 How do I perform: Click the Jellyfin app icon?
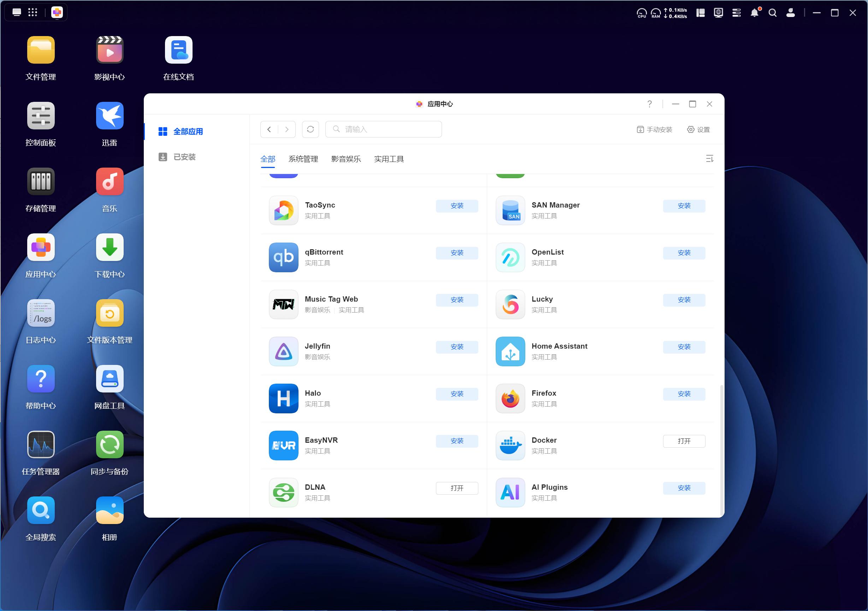(x=283, y=351)
